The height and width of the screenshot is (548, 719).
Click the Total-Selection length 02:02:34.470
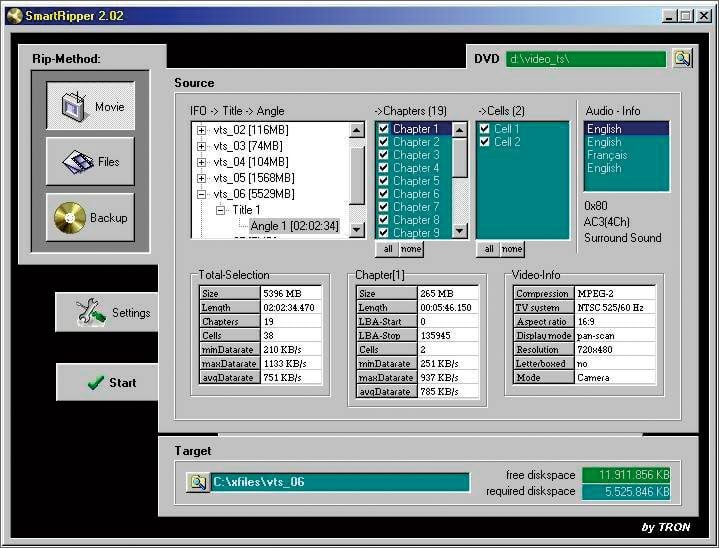[x=291, y=307]
